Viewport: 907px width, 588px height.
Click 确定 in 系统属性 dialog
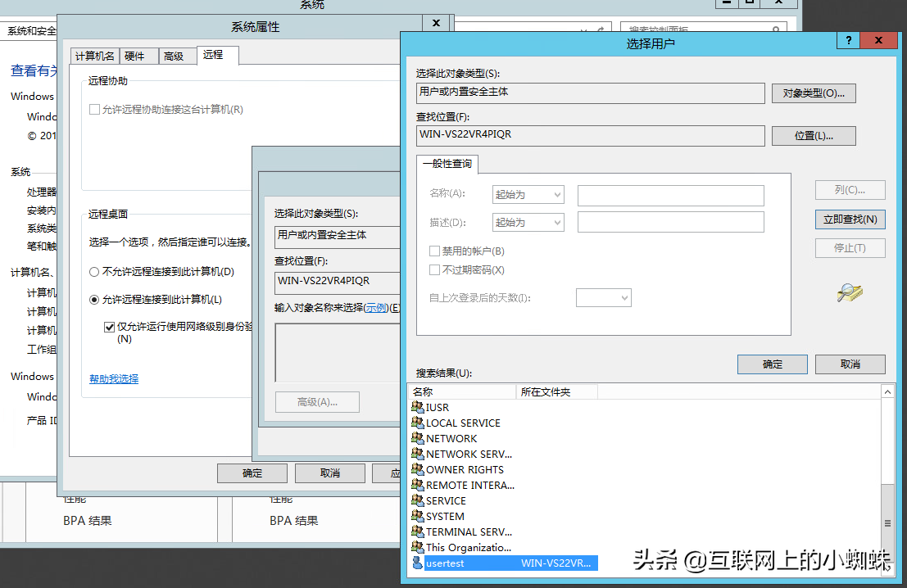tap(252, 473)
